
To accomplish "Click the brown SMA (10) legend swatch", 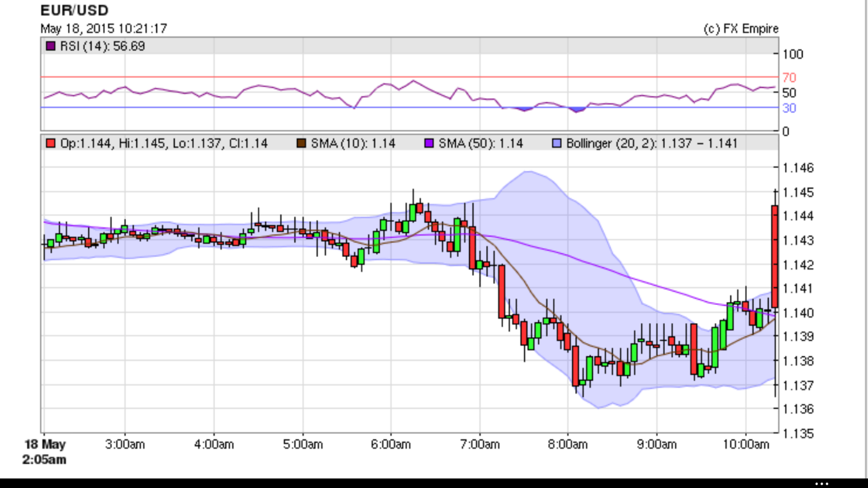I will coord(301,144).
